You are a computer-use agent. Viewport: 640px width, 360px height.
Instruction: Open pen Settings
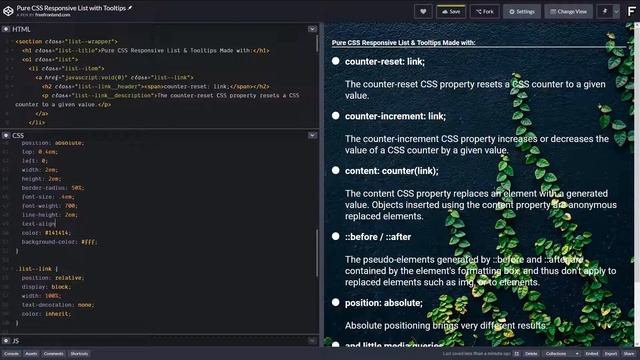(522, 11)
